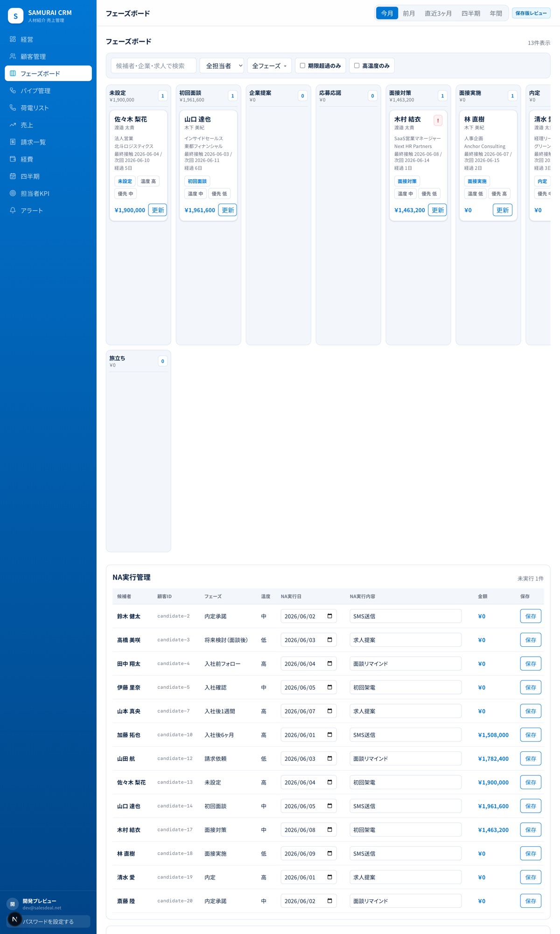Click 更新 on 山口 達也 card

point(228,210)
